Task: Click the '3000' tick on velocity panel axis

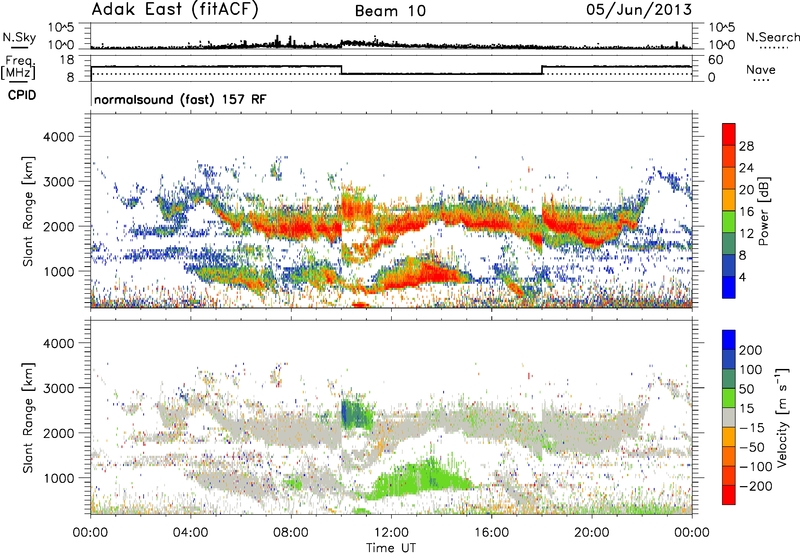Action: 59,388
